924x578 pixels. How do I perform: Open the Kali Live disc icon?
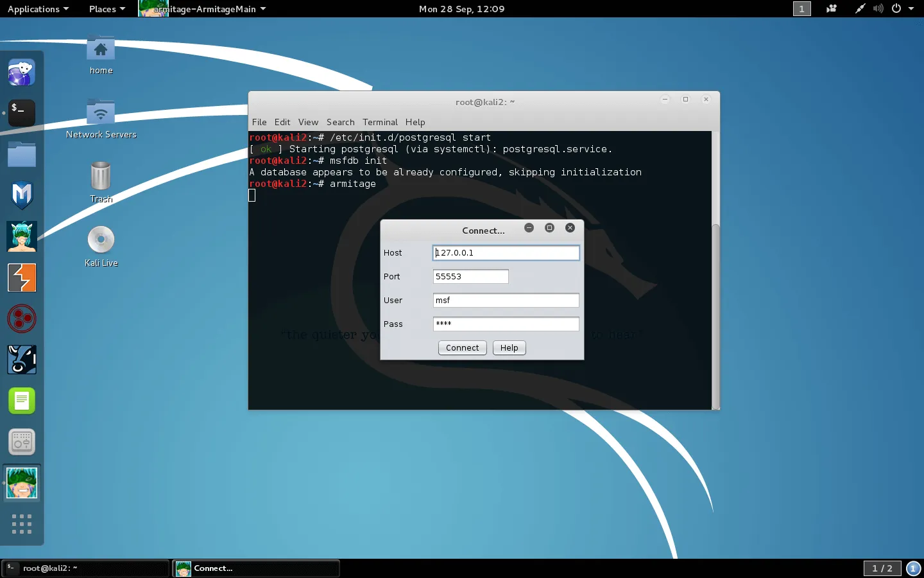(101, 240)
